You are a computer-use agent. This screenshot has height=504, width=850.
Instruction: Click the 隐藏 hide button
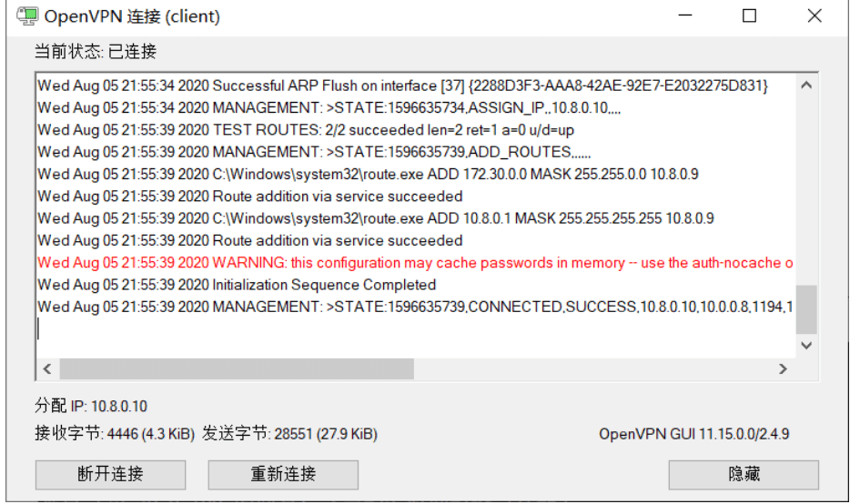coord(744,475)
